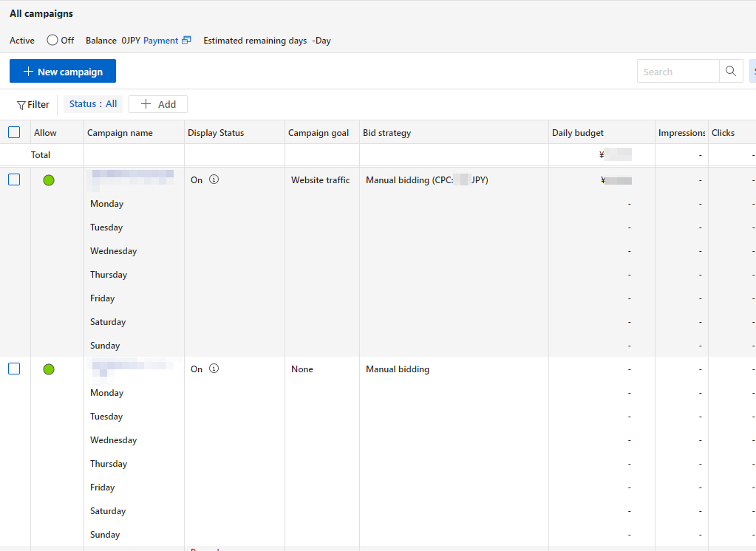
Task: Click info icon in the None-goal campaign row
Action: click(214, 369)
